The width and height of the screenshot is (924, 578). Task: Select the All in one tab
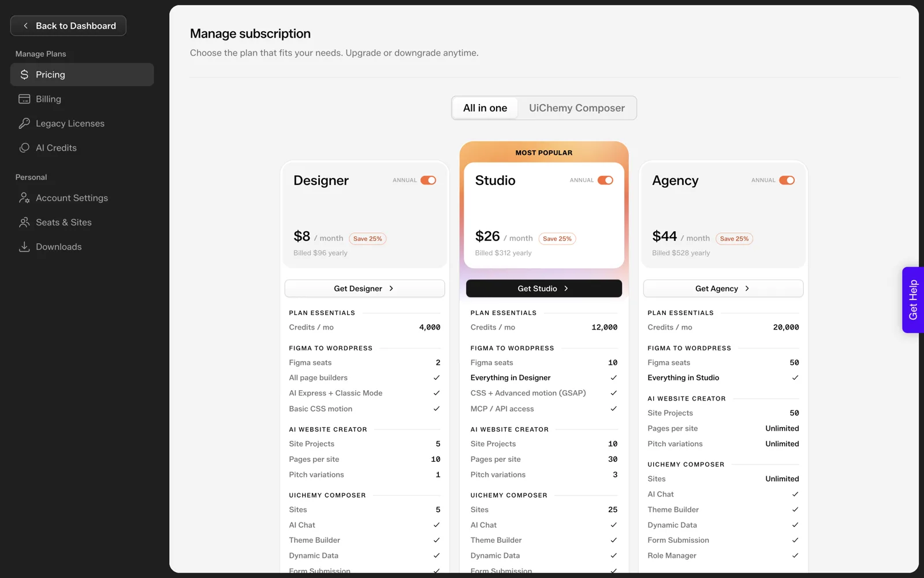[x=485, y=108]
